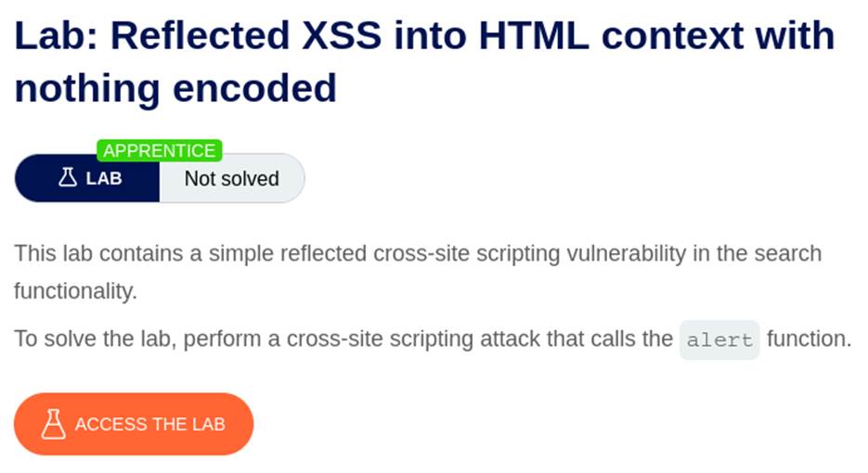Click the alert code snippet
The height and width of the screenshot is (473, 868).
[719, 339]
